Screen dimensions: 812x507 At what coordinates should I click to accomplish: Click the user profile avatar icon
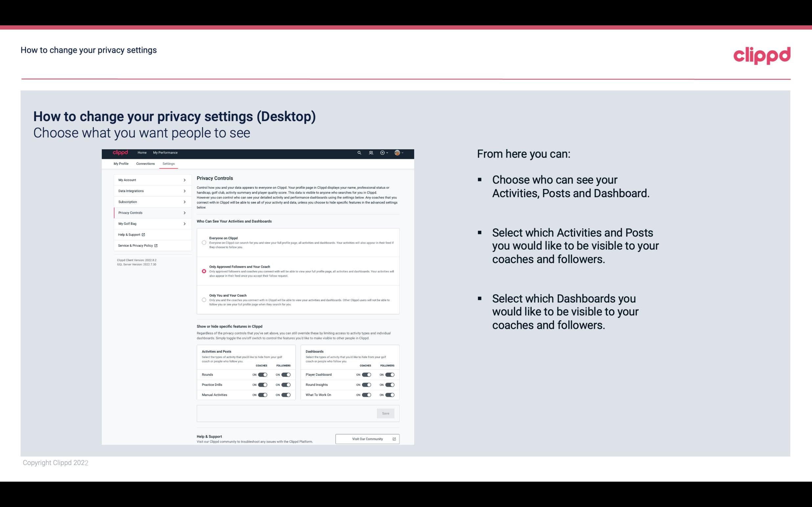(x=396, y=153)
